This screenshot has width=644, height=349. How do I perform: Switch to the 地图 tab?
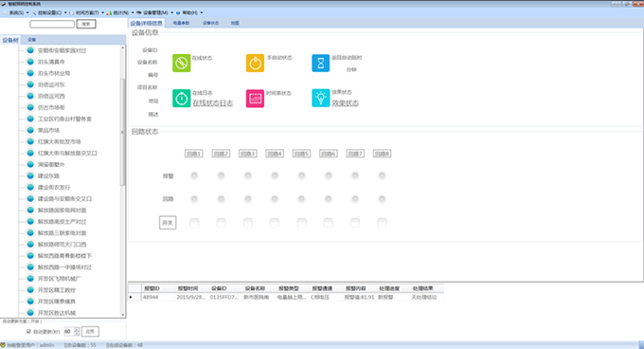(235, 23)
